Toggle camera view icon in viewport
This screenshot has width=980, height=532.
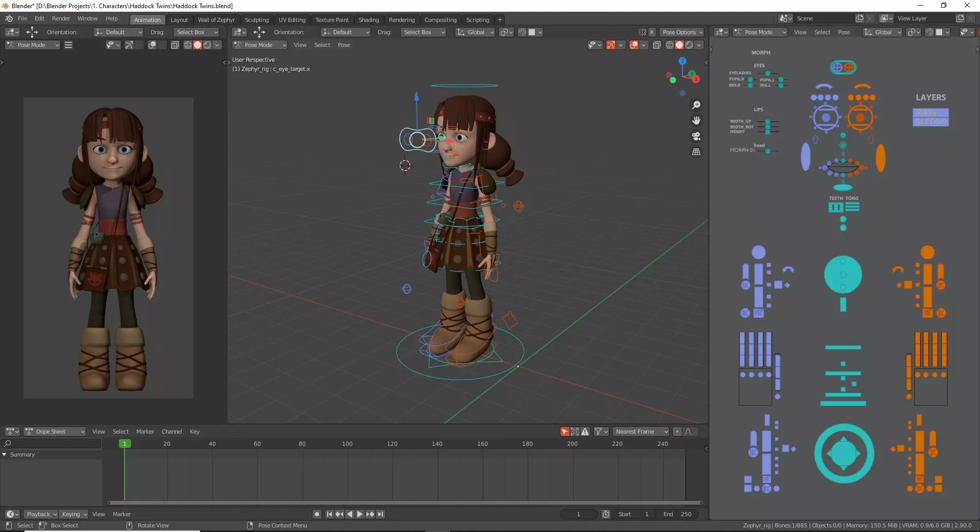696,136
